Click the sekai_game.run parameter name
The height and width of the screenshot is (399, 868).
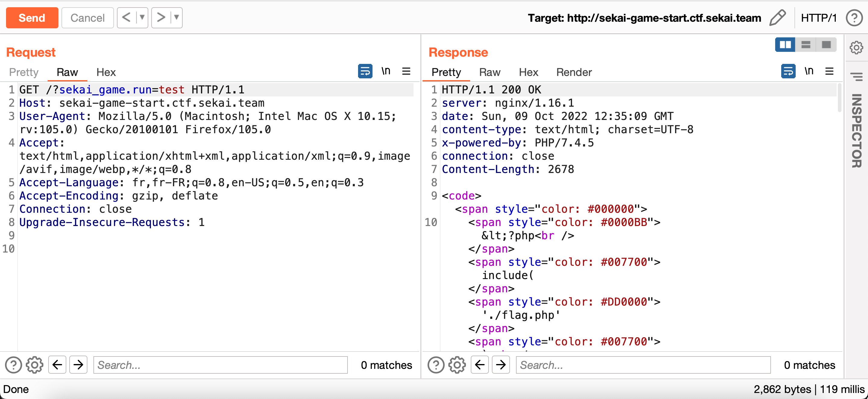pyautogui.click(x=105, y=90)
